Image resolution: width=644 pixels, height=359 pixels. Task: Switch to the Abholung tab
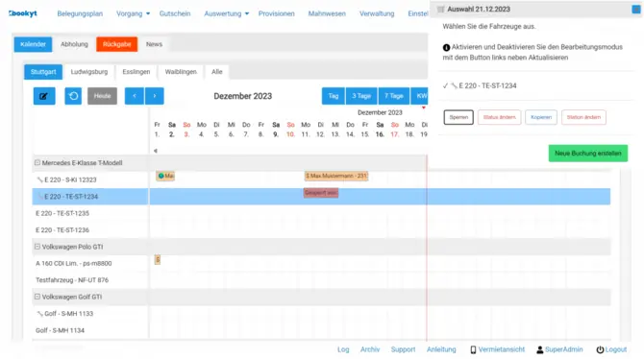click(x=74, y=44)
